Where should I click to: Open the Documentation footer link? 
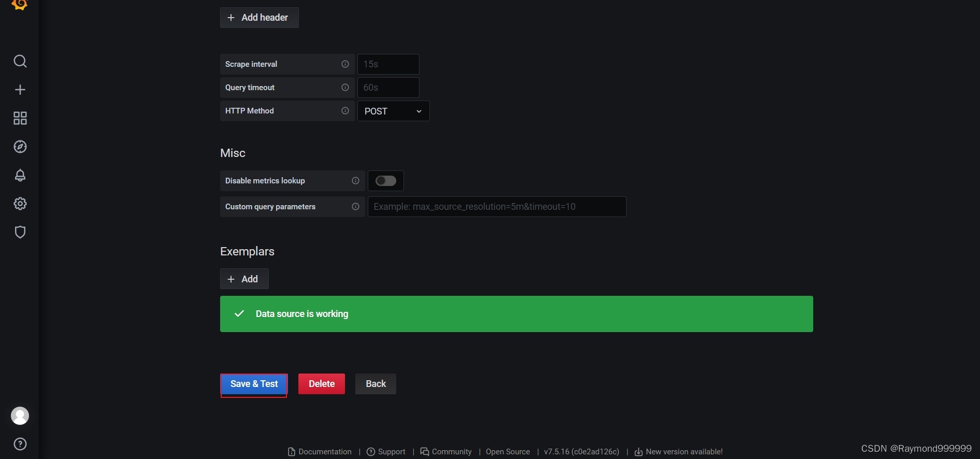click(320, 452)
